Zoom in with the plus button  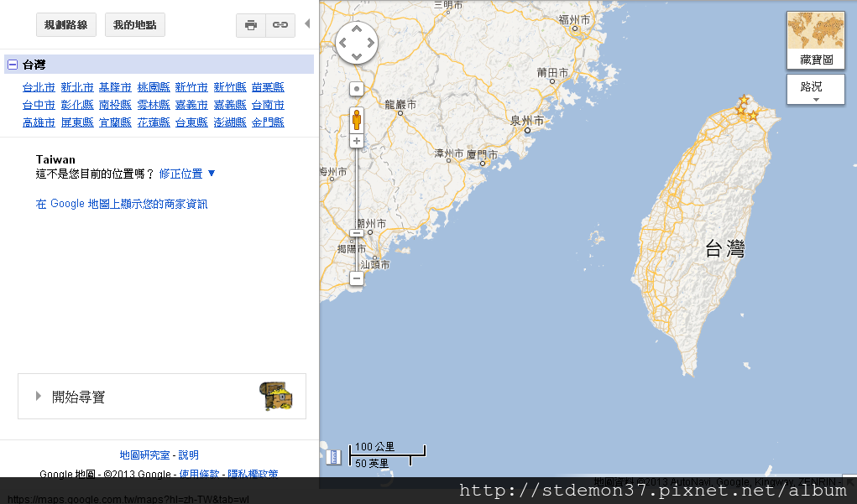(357, 141)
